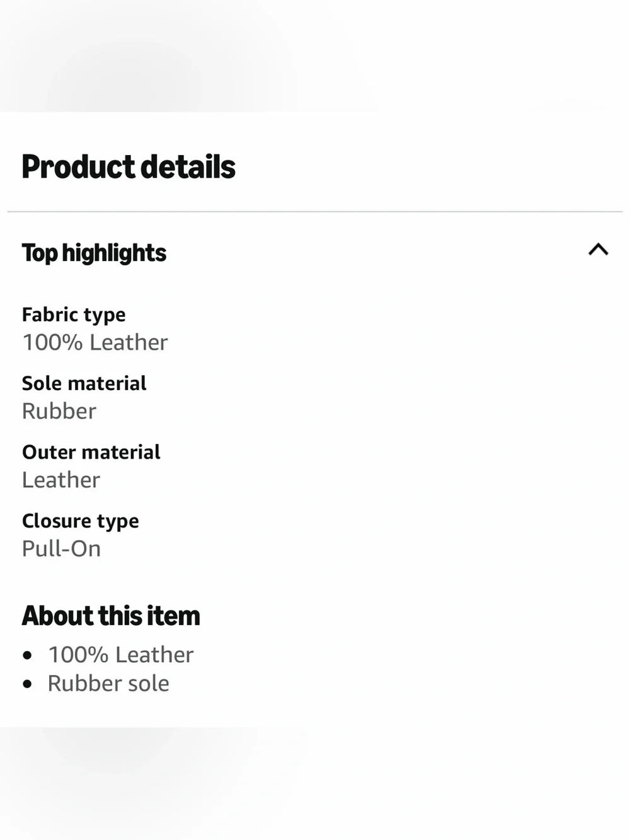Screen dimensions: 630x840
Task: Click the Product details heading
Action: pyautogui.click(x=129, y=167)
